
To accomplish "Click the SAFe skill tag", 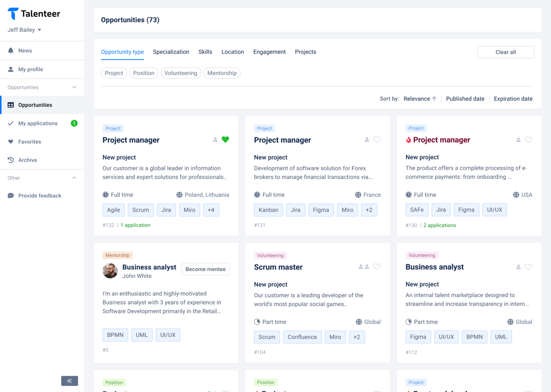I will coord(417,210).
